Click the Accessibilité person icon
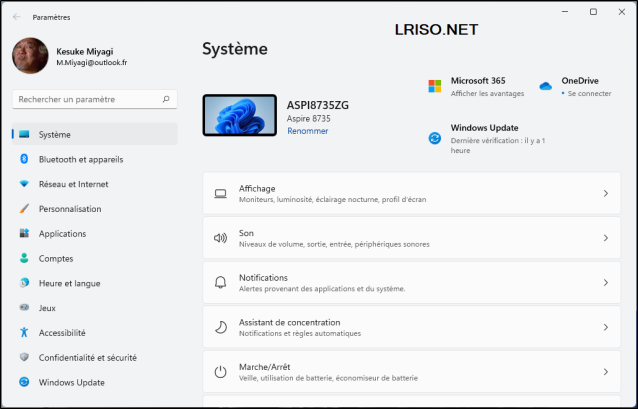 click(x=24, y=333)
